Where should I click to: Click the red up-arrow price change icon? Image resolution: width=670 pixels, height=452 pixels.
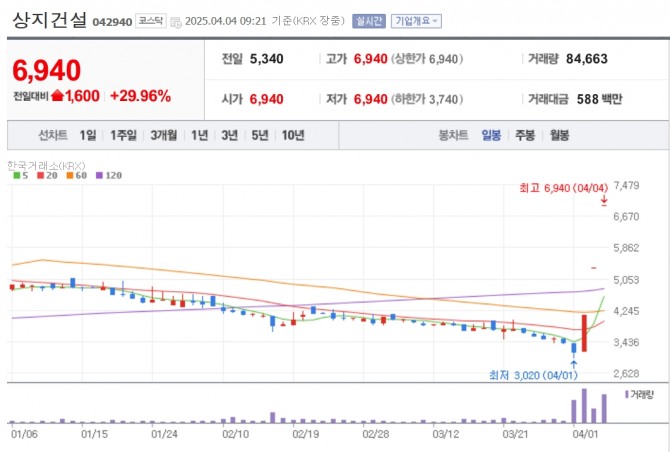tap(57, 96)
